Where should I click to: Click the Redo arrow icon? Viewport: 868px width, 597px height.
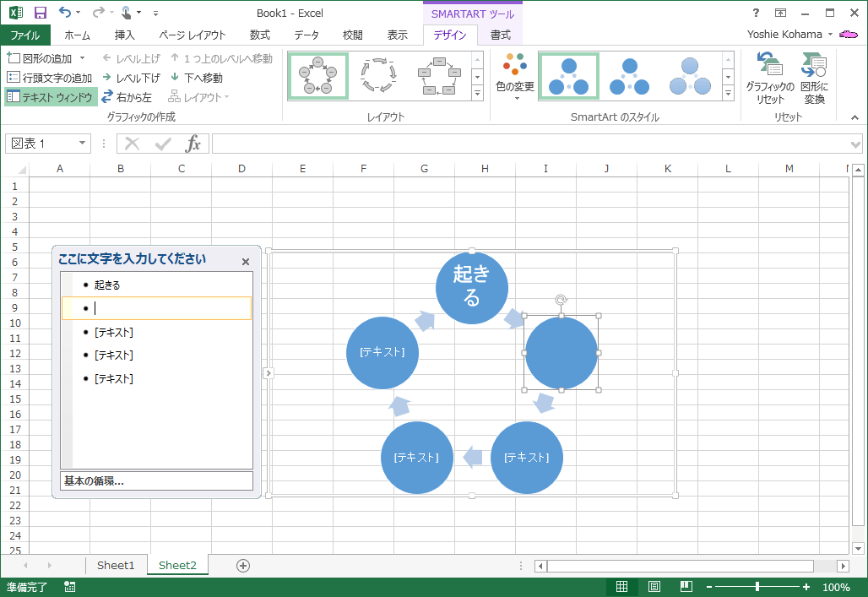(98, 12)
